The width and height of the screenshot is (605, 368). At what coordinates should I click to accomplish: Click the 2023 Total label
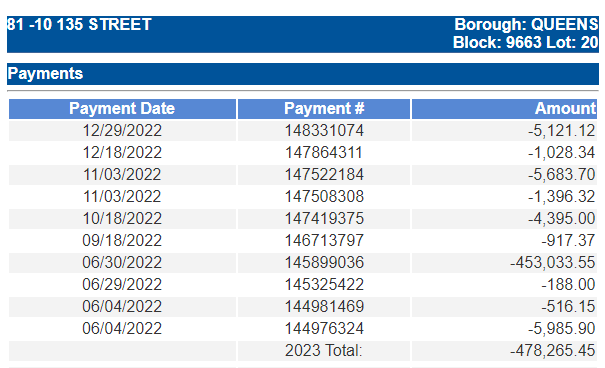tap(324, 350)
